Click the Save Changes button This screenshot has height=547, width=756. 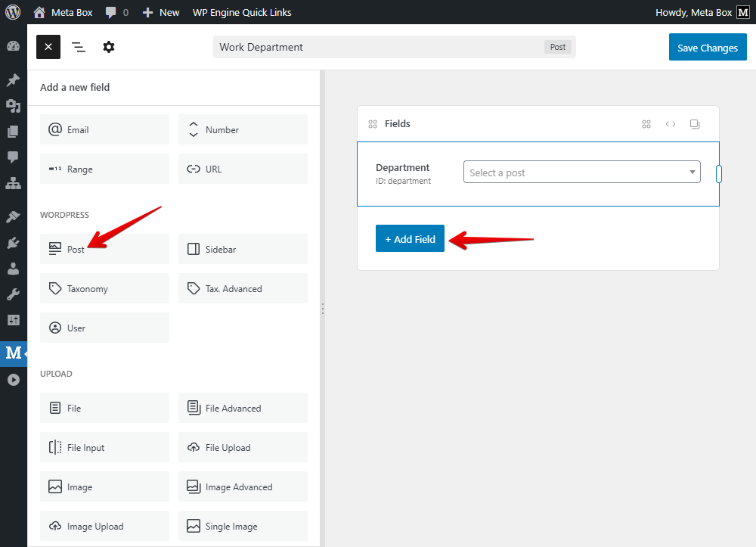pos(707,48)
